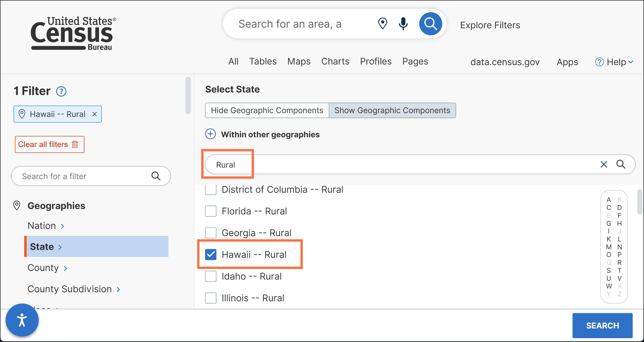This screenshot has height=342, width=644.
Task: Click the location pin icon in search bar
Action: click(383, 24)
